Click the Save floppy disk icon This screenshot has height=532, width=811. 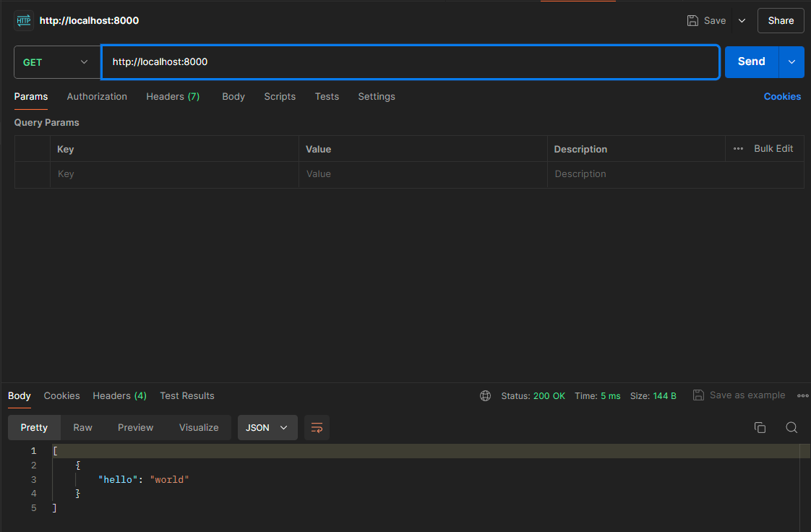[x=692, y=21]
